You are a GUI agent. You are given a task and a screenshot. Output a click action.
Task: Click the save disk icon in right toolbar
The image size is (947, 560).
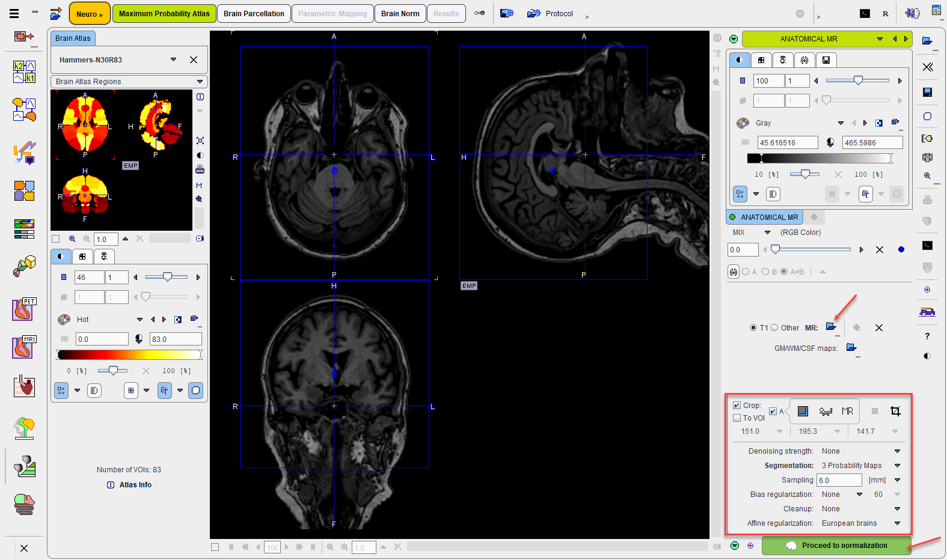pos(927,92)
